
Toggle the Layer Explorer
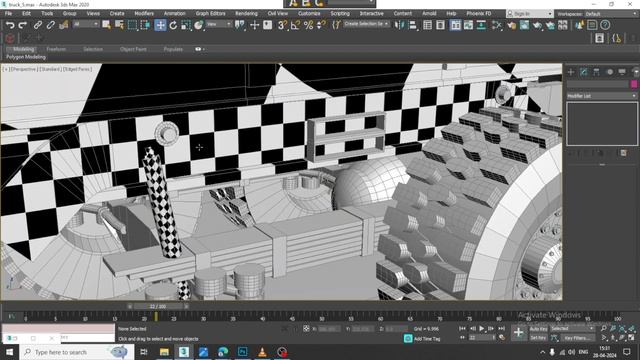(x=440, y=25)
